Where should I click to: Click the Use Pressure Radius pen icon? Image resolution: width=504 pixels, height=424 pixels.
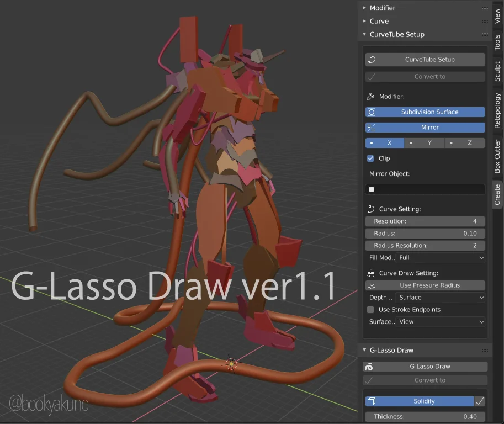click(372, 285)
